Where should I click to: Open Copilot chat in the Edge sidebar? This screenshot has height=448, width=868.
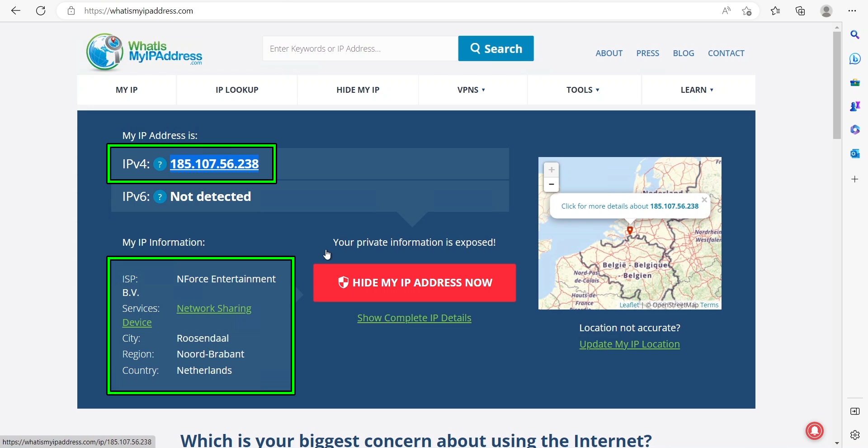[x=855, y=59]
